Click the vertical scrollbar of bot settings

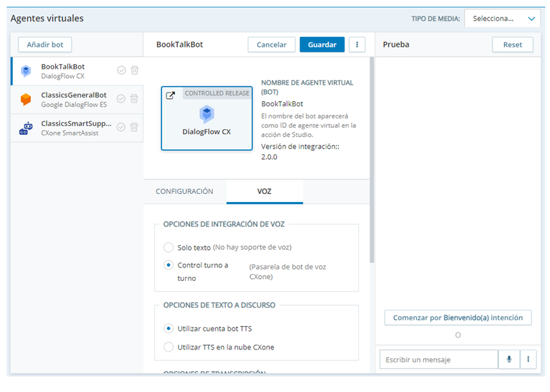pyautogui.click(x=372, y=160)
